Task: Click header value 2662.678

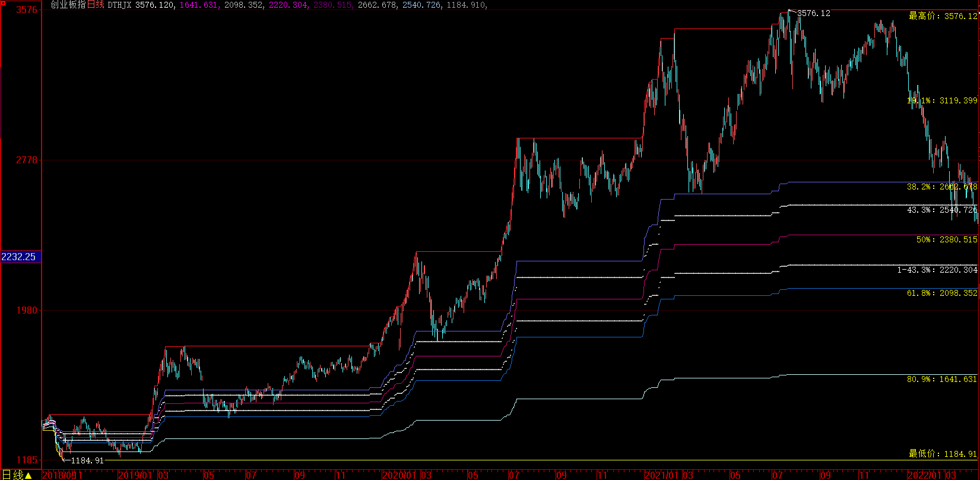Action: [377, 5]
